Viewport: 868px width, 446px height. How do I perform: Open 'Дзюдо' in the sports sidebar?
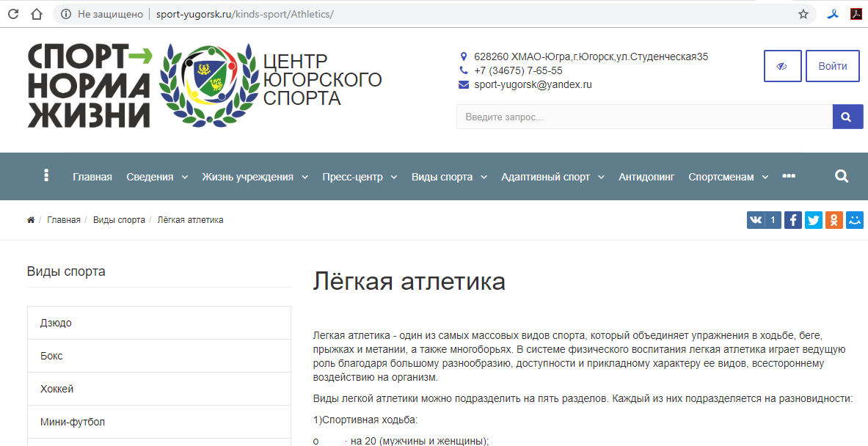159,323
